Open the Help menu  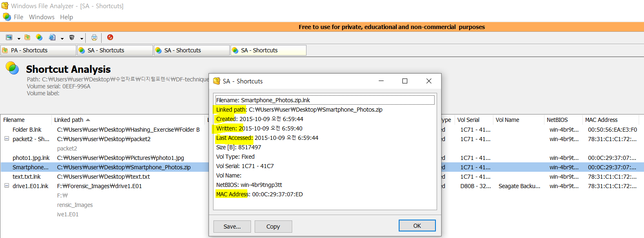click(x=67, y=17)
